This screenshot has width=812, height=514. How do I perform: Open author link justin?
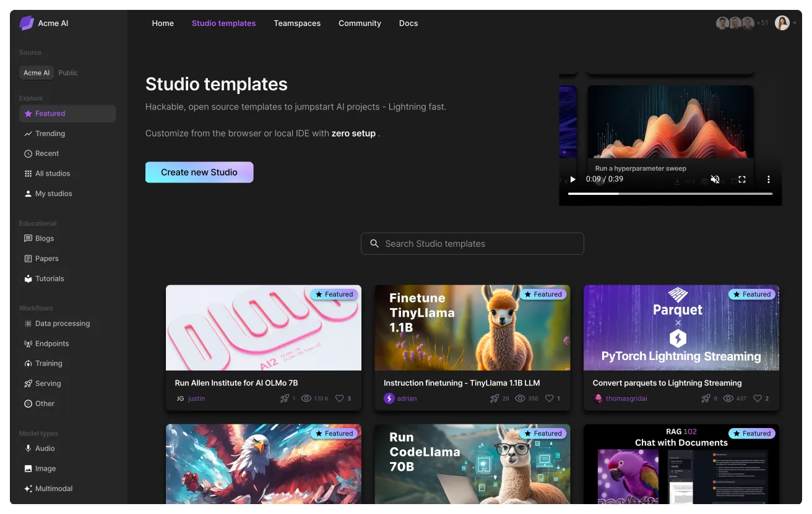pyautogui.click(x=196, y=399)
